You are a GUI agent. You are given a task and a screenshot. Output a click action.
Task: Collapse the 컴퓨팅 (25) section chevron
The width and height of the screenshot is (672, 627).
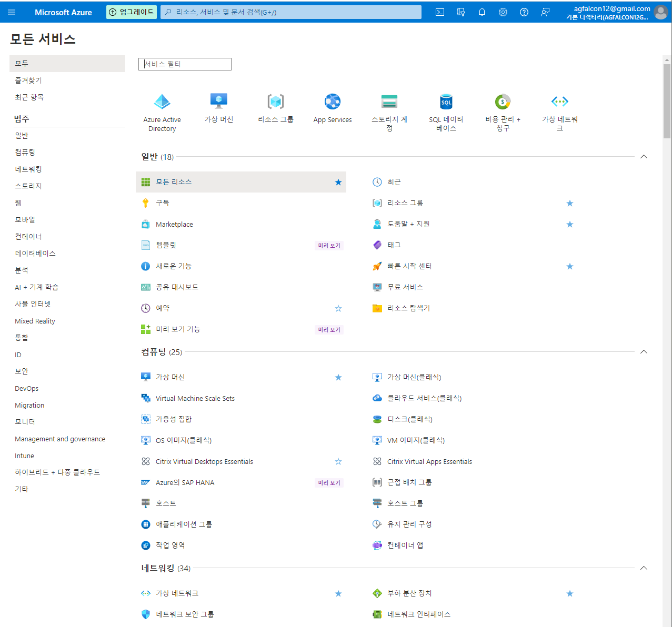pyautogui.click(x=644, y=352)
